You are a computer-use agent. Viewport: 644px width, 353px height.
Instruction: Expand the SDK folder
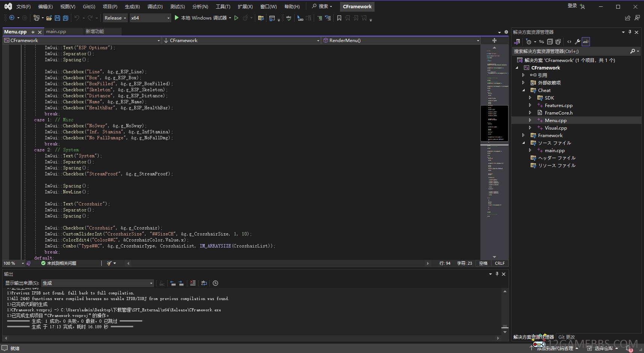[530, 98]
